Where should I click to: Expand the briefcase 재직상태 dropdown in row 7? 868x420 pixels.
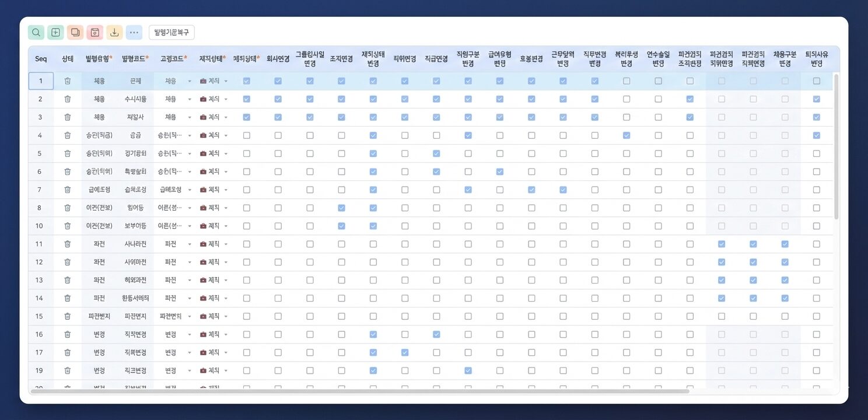click(x=226, y=190)
